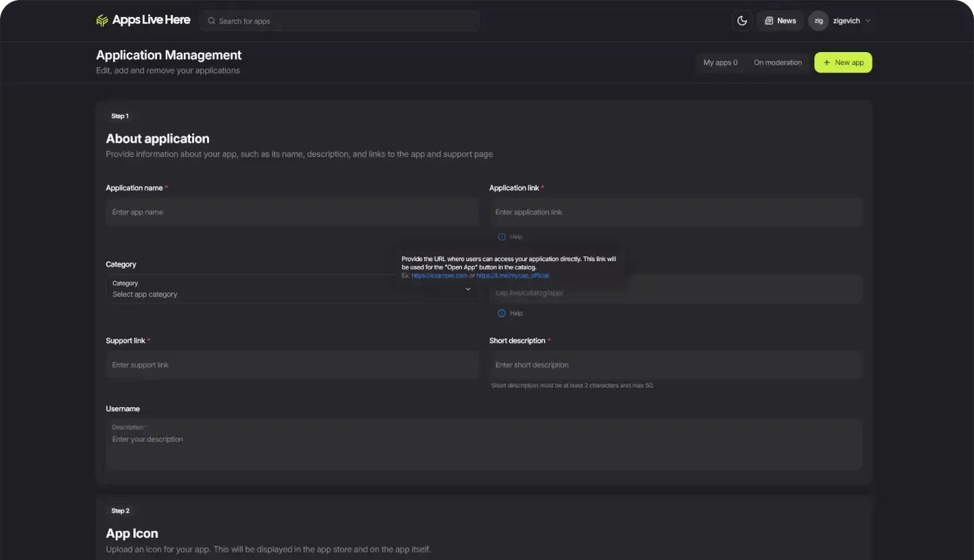Click the Enter short description field
Image resolution: width=974 pixels, height=560 pixels.
pyautogui.click(x=675, y=365)
